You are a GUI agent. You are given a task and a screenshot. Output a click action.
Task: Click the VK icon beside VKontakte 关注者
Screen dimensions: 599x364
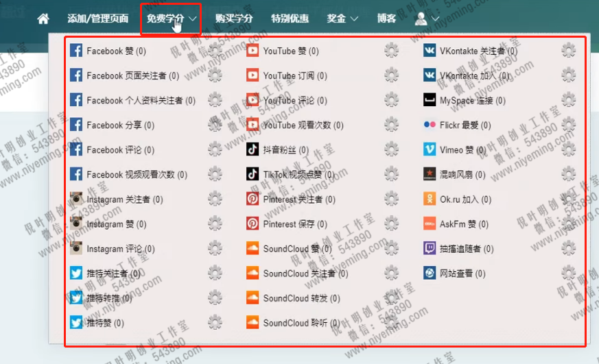click(x=430, y=50)
